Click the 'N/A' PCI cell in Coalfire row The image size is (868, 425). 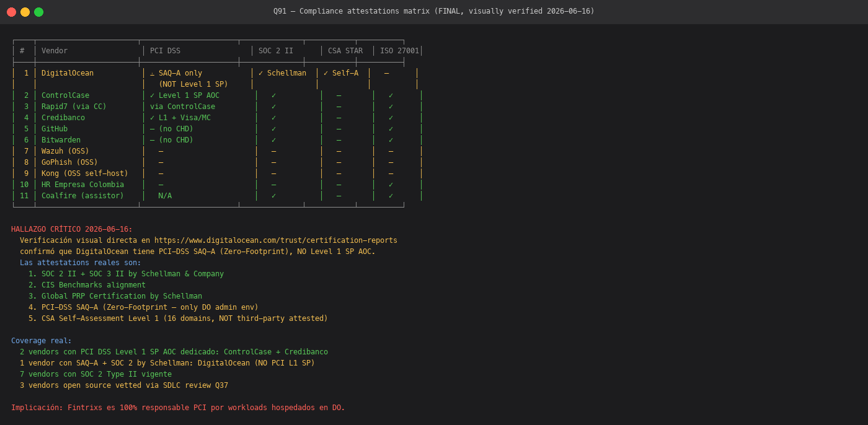(x=165, y=196)
